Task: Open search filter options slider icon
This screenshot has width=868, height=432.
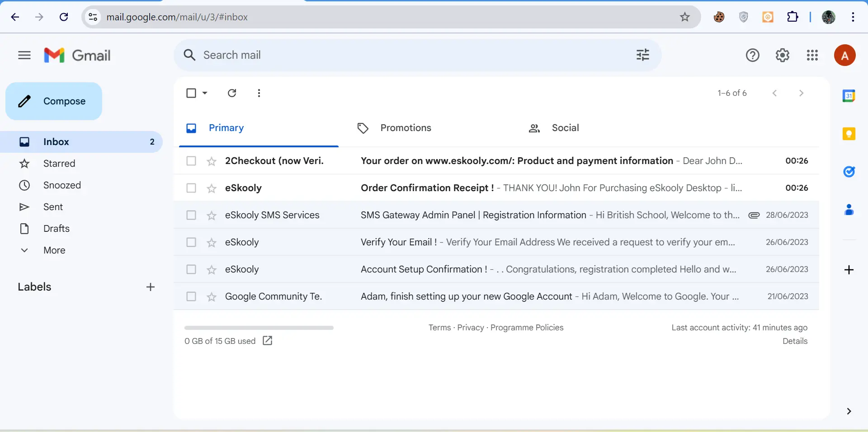Action: click(642, 55)
